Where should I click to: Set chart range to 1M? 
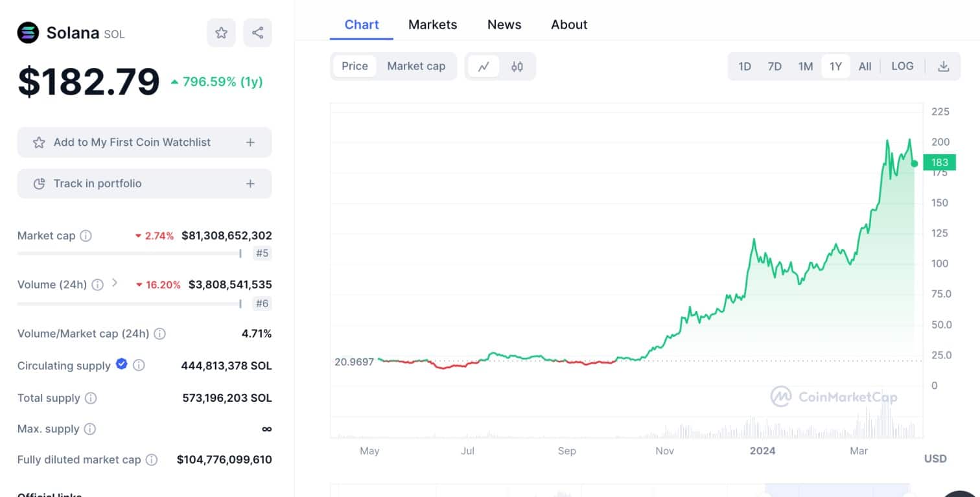(x=806, y=66)
